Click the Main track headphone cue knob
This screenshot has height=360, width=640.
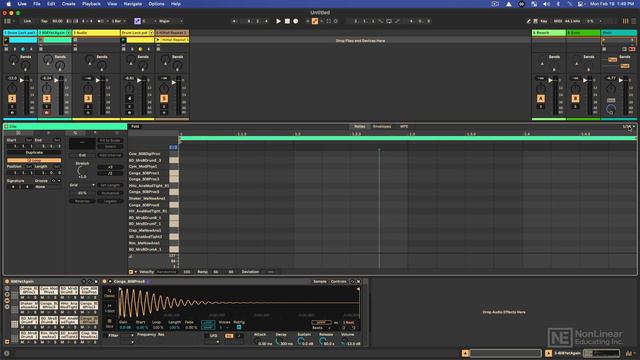coord(611,109)
